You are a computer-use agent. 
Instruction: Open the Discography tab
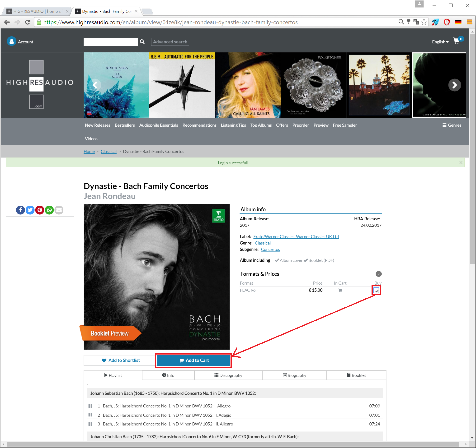pos(228,375)
